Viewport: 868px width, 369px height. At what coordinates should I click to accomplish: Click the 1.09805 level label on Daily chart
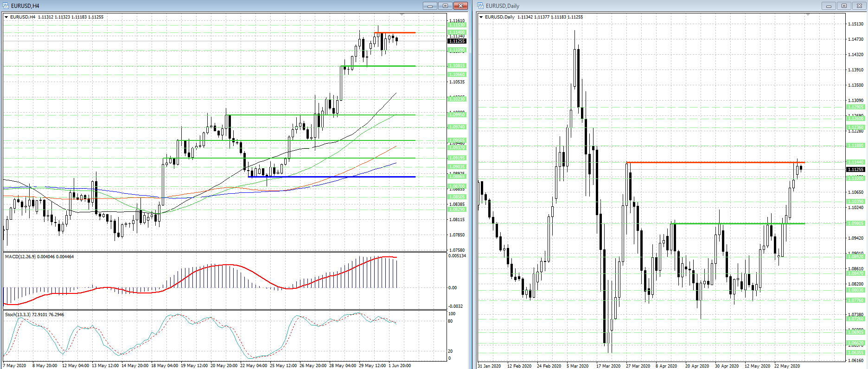855,223
